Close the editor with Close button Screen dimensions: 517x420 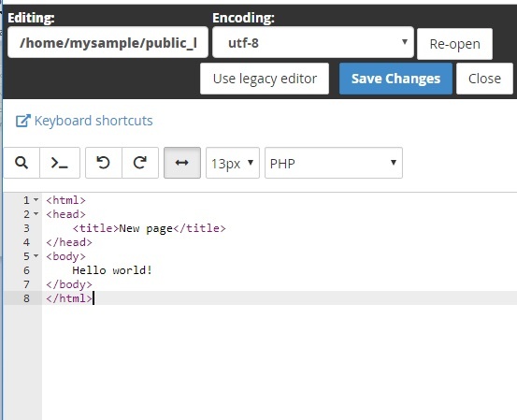click(484, 79)
